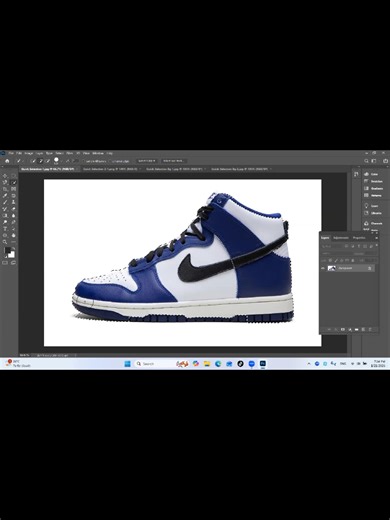Viewport: 390px width, 520px height.
Task: Select the Move tool
Action: [5, 176]
